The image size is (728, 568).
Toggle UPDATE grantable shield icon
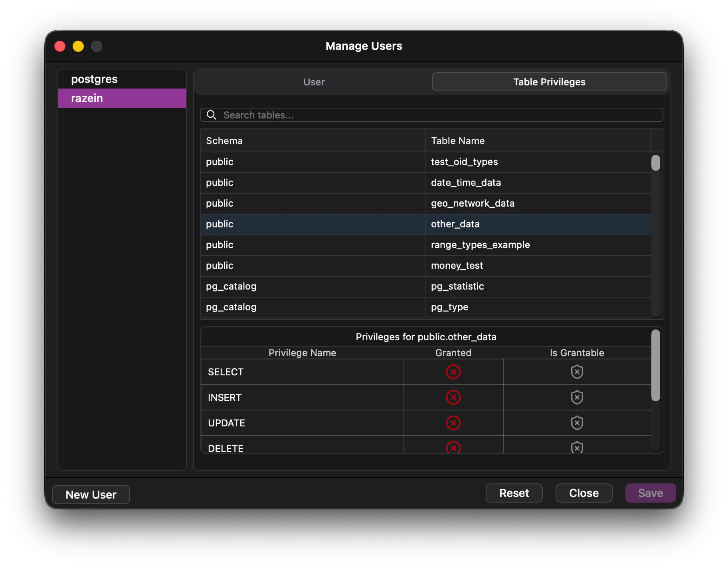click(577, 423)
